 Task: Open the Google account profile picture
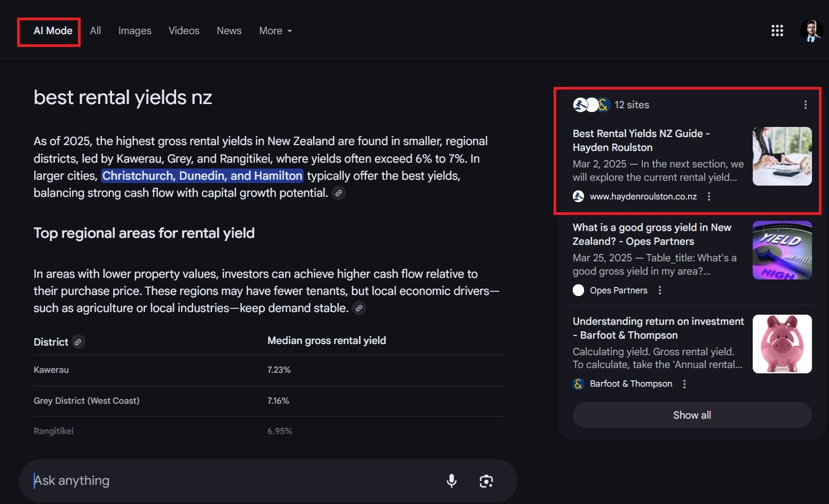click(x=811, y=31)
